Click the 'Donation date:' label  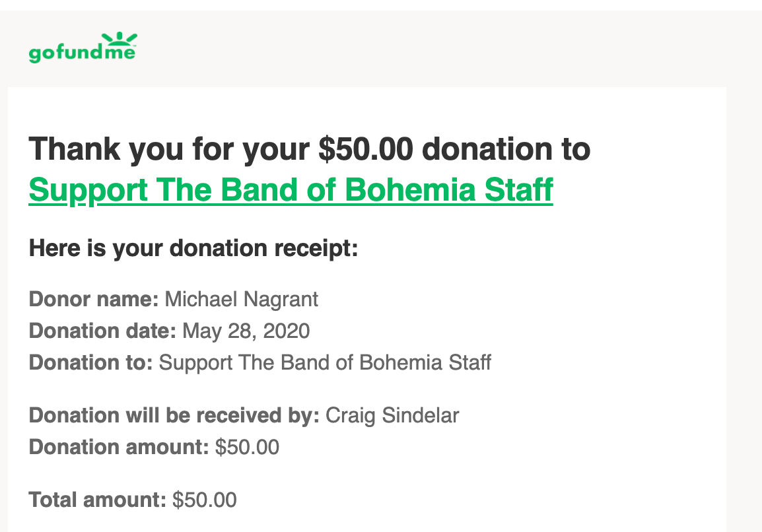pyautogui.click(x=102, y=331)
